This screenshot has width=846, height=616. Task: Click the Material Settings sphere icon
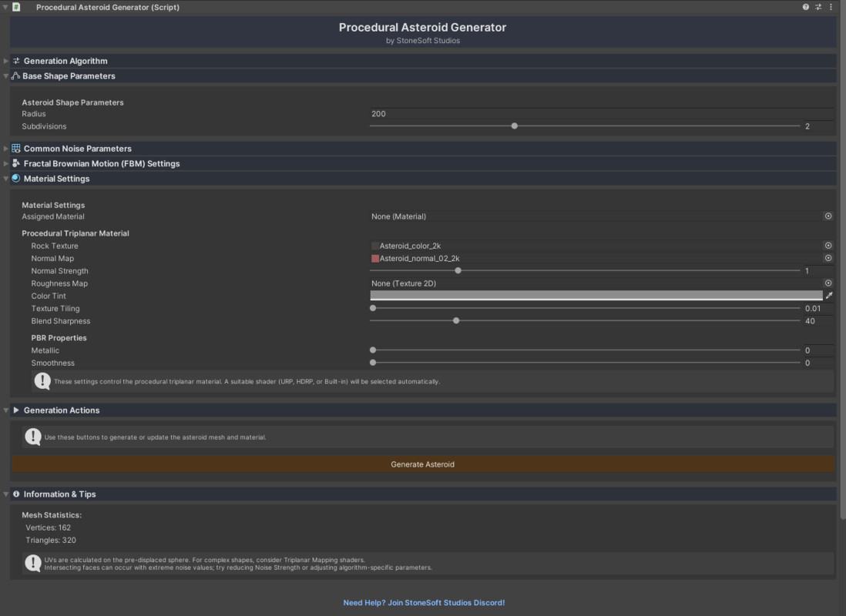16,179
